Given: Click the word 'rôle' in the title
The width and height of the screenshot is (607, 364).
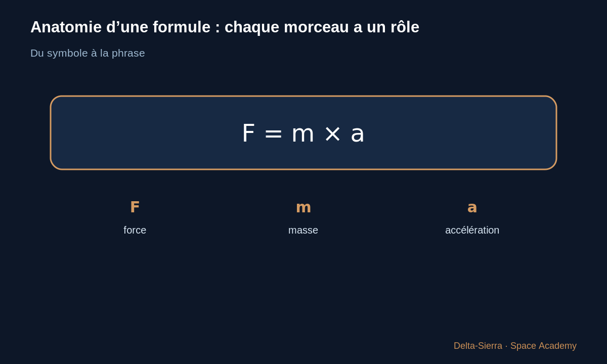Looking at the screenshot, I should coord(405,27).
